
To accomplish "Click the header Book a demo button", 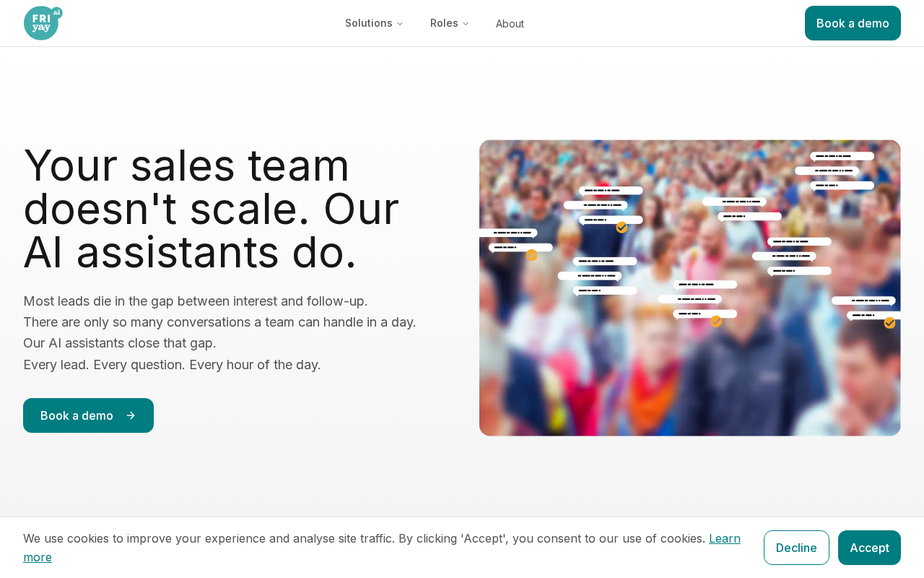I will point(853,23).
